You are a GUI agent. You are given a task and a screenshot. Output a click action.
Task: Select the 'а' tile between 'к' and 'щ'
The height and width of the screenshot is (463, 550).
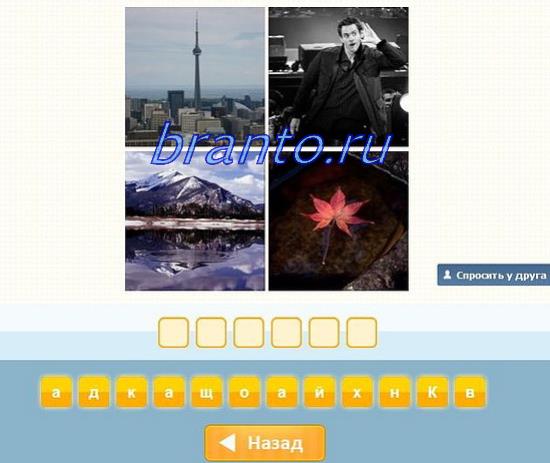click(169, 392)
